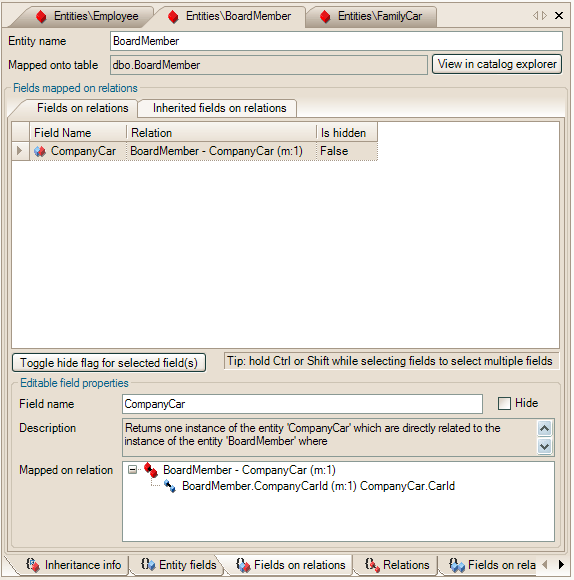Collapse the BoardMember - CompanyCar tree node

(132, 470)
